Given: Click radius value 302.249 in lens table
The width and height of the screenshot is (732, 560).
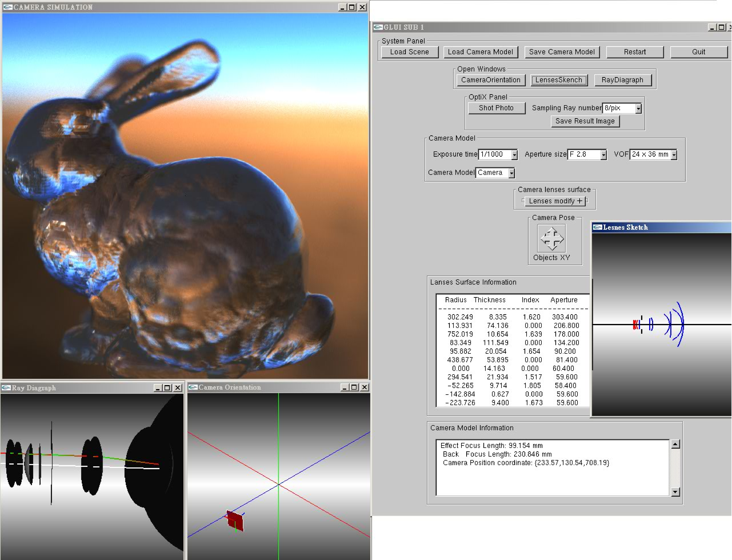Looking at the screenshot, I should [460, 317].
